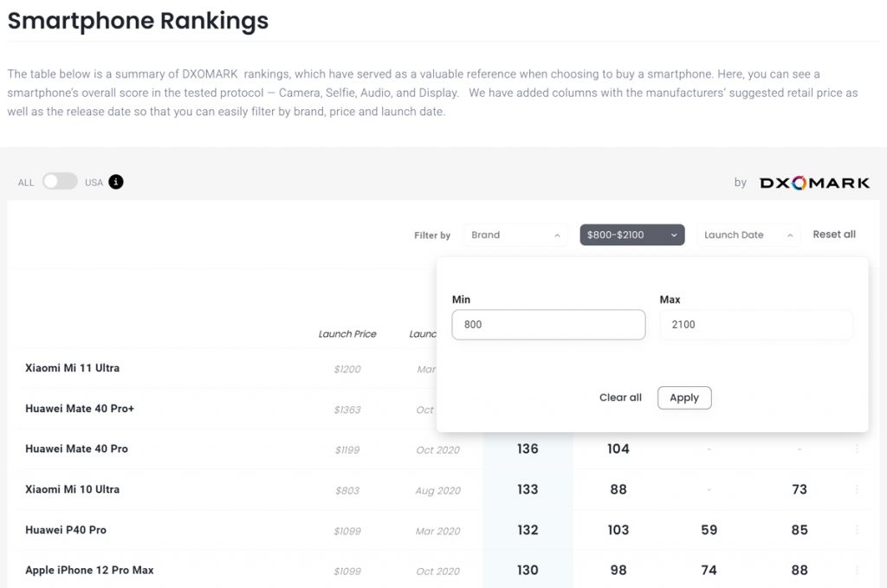Viewport: 887px width, 588px height.
Task: Click inside the Min price input field
Action: (548, 324)
